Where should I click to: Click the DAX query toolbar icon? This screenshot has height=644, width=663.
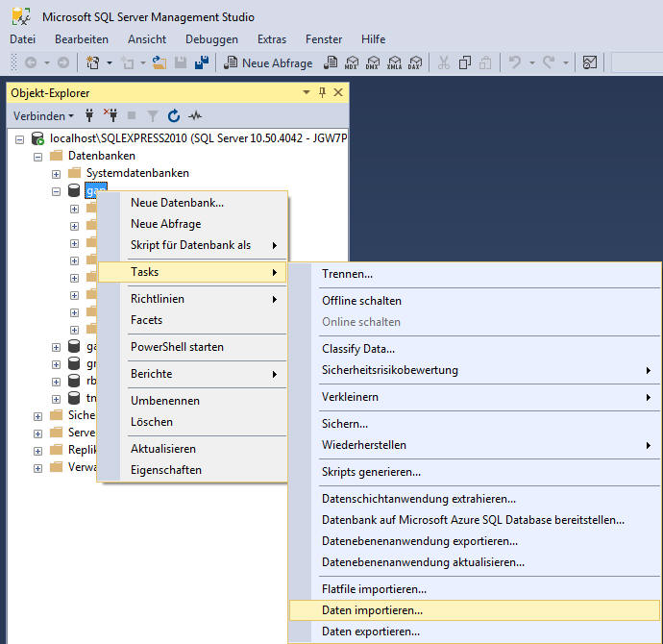(x=415, y=63)
